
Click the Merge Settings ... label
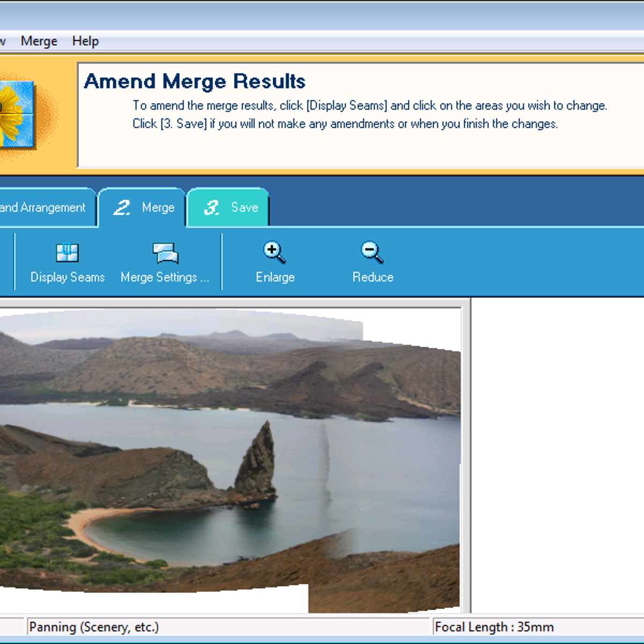[x=165, y=277]
